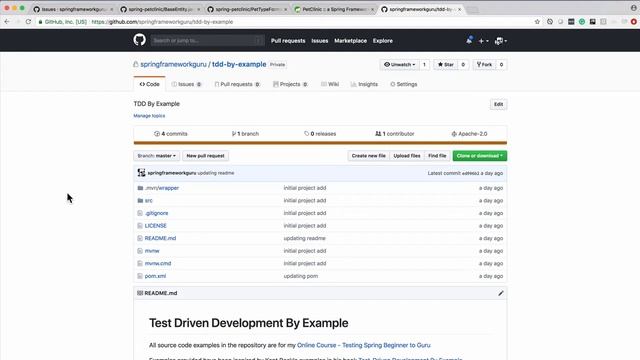Switch to the Issues springframeworkguru browser tab
This screenshot has width=640, height=360.
pyautogui.click(x=73, y=9)
